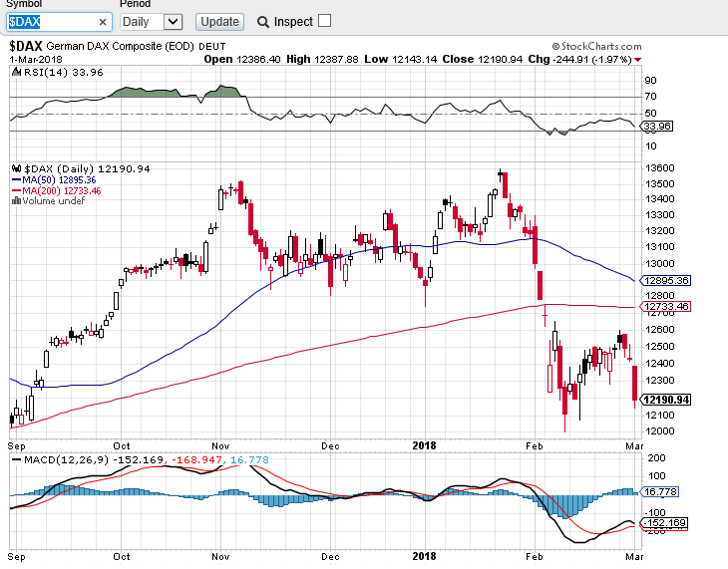Screen dimensions: 728x569
Task: Click the MACD value tag -152.169
Action: click(x=664, y=523)
